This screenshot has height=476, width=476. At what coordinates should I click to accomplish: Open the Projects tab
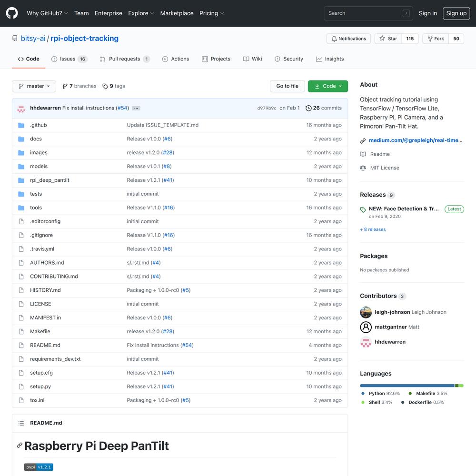point(216,59)
